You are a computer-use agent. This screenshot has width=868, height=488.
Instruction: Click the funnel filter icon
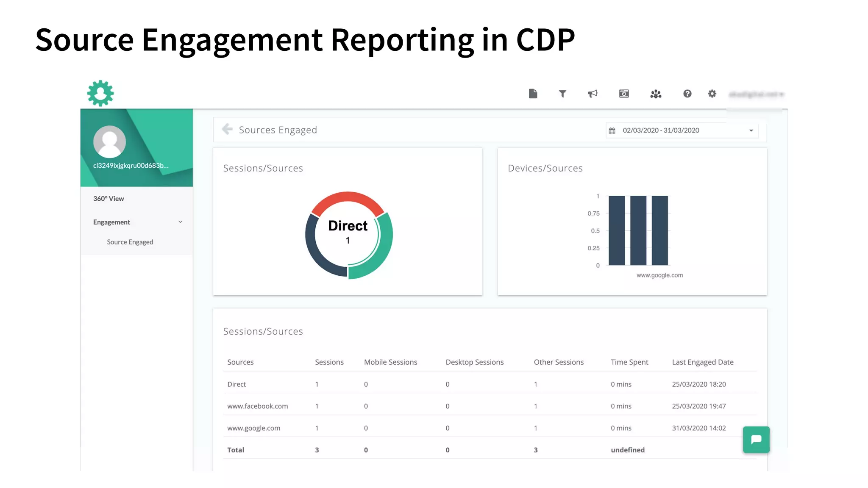click(562, 94)
